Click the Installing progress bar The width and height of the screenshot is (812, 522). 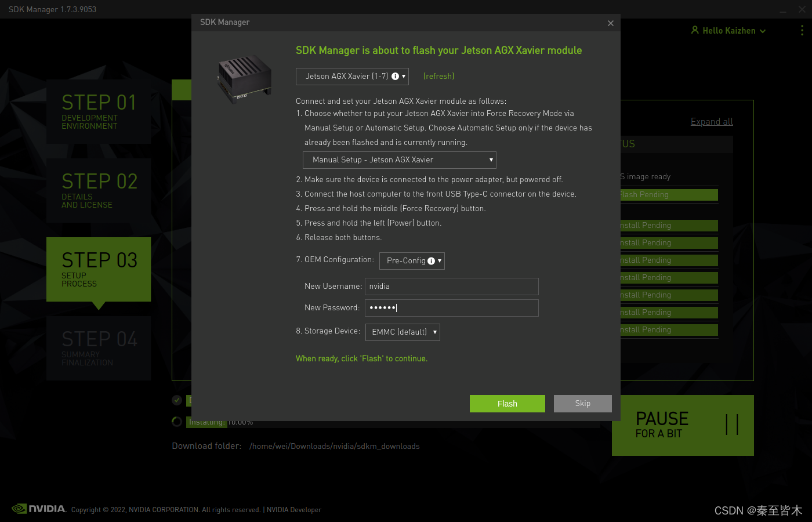(x=393, y=422)
